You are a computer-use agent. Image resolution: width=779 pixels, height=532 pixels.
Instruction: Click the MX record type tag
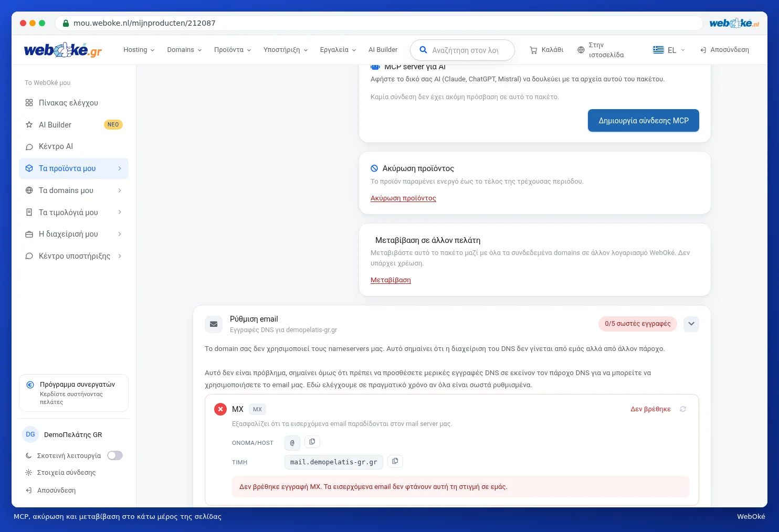(257, 409)
